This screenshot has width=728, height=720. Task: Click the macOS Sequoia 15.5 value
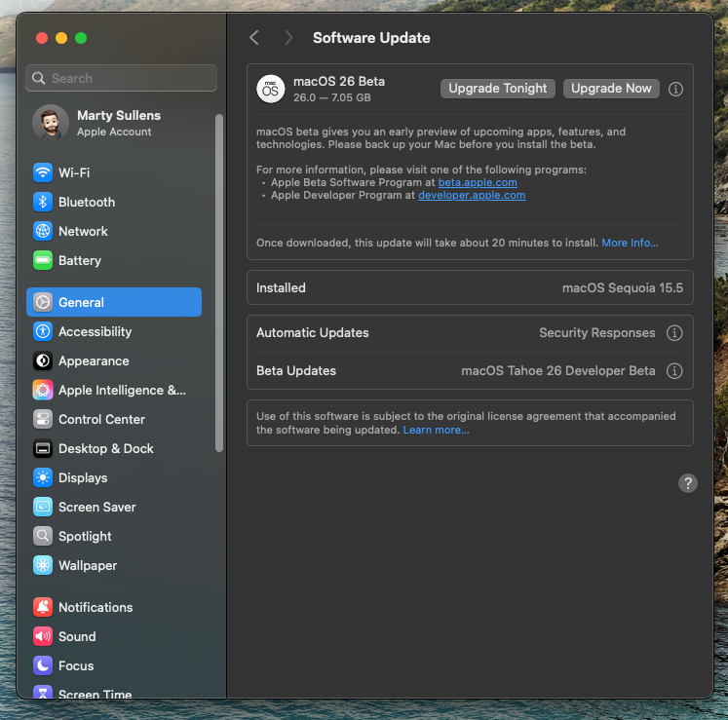pos(623,287)
